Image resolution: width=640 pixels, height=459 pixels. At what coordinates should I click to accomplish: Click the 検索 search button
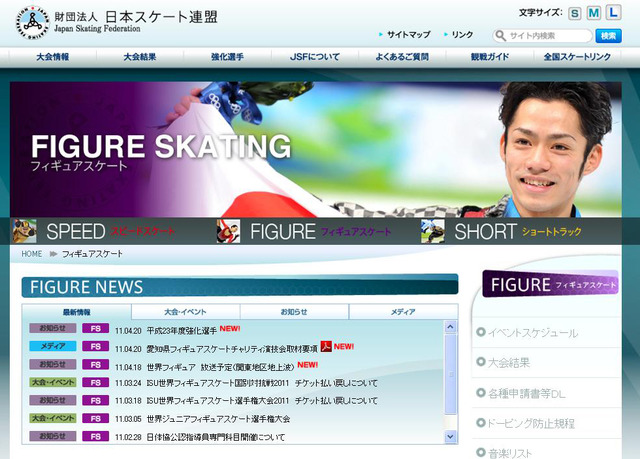(x=608, y=36)
